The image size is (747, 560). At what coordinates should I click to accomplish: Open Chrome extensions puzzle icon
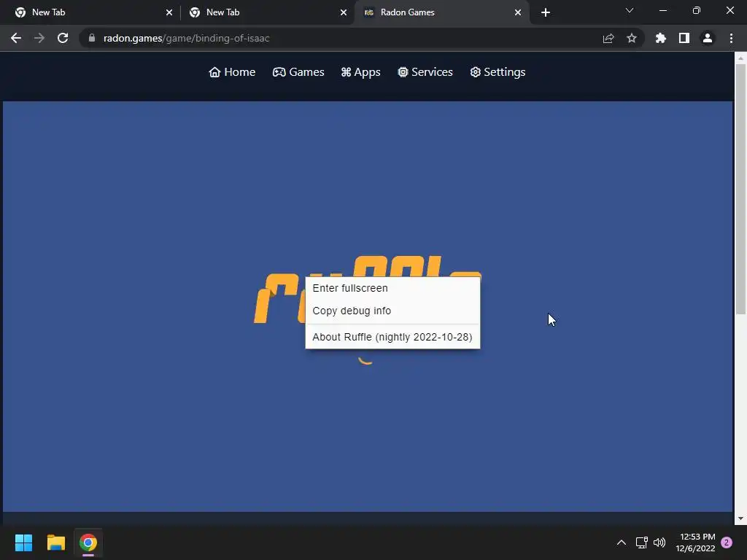(x=661, y=38)
